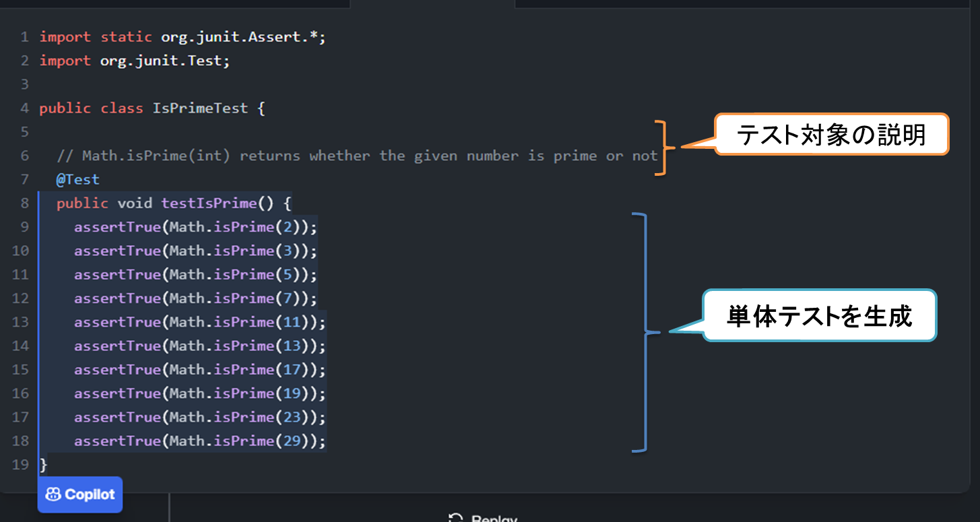This screenshot has width=980, height=522.
Task: Click the closing brace on line 19
Action: (x=44, y=465)
